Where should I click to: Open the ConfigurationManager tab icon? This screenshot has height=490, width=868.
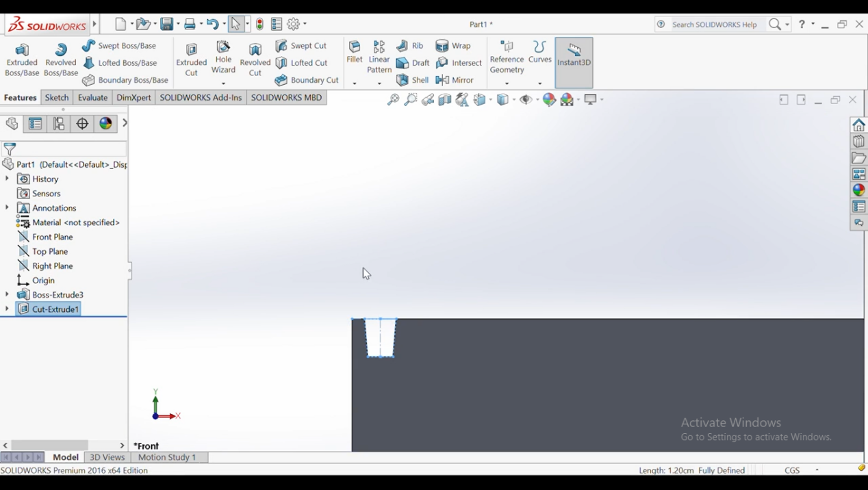click(x=59, y=124)
